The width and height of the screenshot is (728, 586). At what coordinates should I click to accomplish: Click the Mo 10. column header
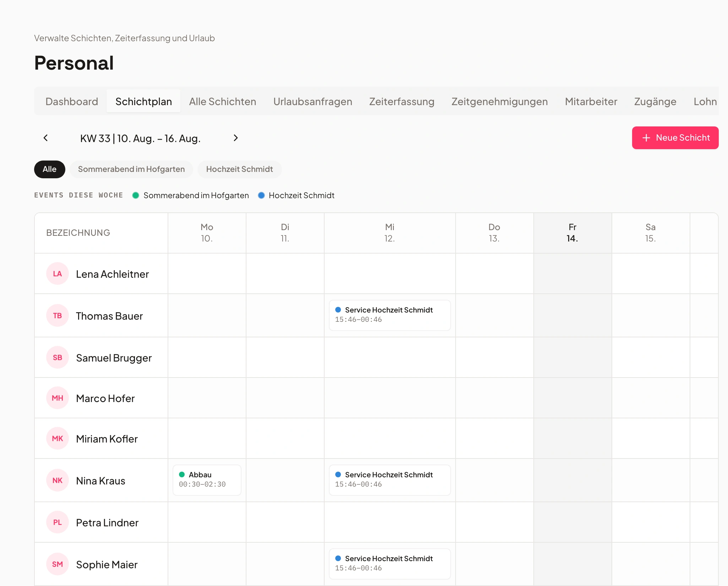point(207,233)
